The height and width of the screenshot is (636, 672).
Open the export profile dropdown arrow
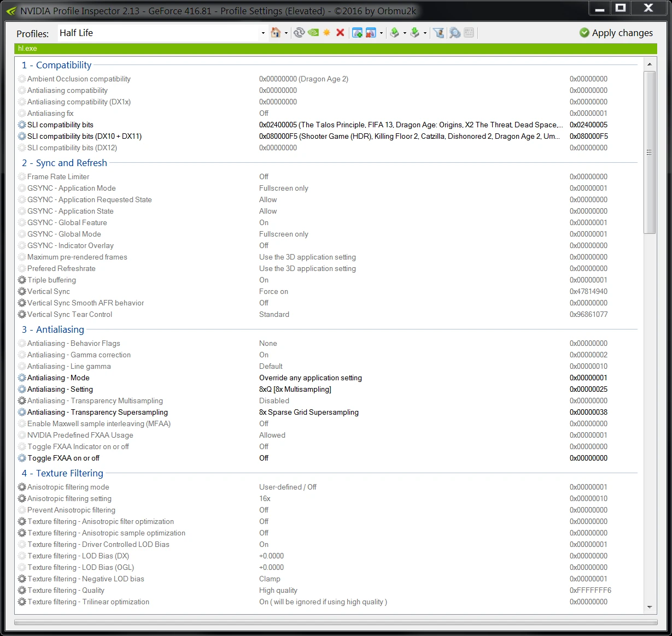pos(405,33)
